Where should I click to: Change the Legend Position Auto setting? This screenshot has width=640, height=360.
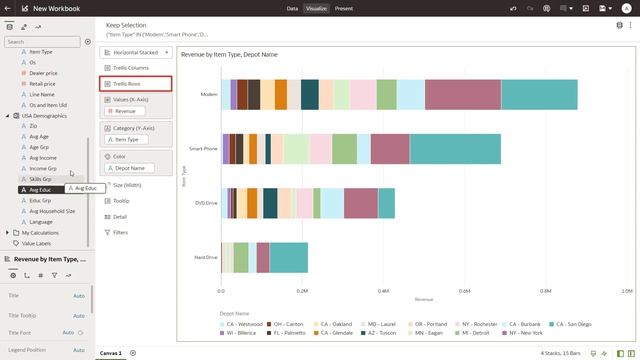click(x=79, y=350)
